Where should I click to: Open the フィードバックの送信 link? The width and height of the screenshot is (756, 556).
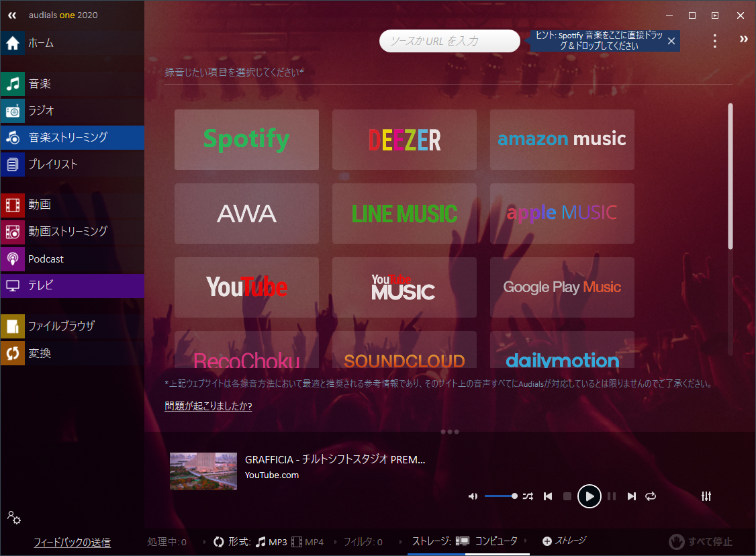pos(73,542)
